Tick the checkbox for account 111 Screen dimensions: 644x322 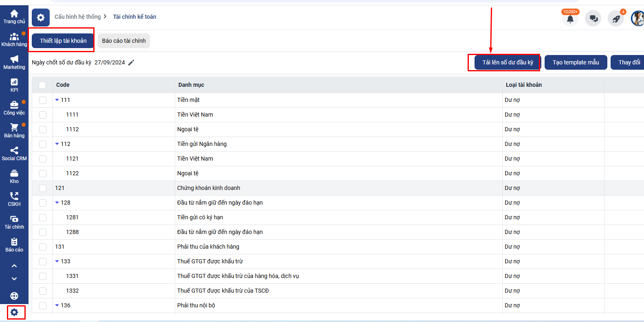click(x=43, y=100)
